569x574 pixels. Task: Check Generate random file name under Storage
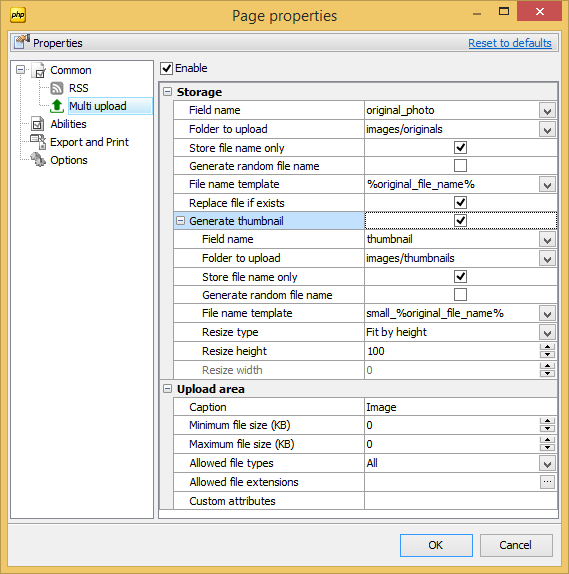[x=460, y=165]
